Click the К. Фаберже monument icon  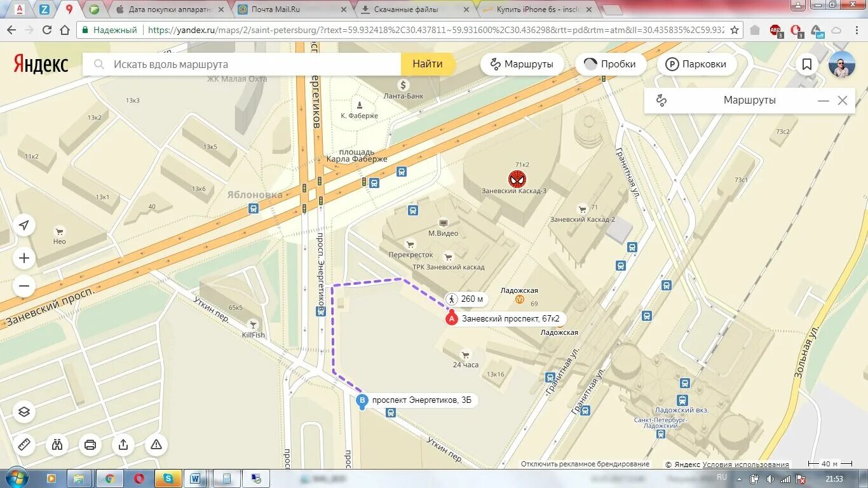click(x=360, y=105)
